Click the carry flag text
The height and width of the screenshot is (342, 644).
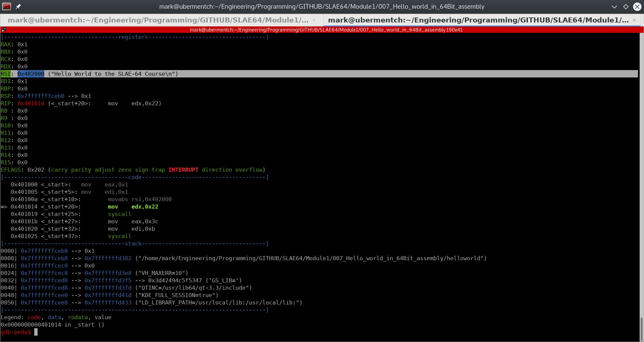coord(59,170)
